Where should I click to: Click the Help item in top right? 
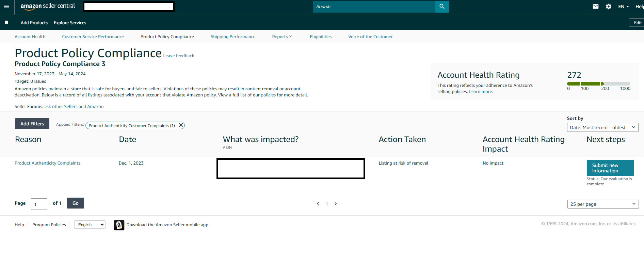(640, 6)
